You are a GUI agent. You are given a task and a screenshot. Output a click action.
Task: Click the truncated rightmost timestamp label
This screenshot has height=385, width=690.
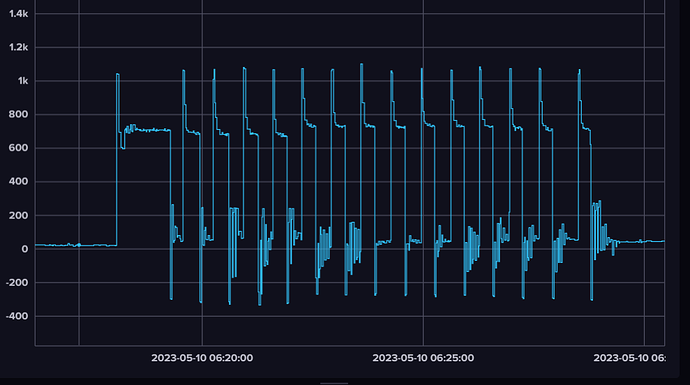[629, 358]
